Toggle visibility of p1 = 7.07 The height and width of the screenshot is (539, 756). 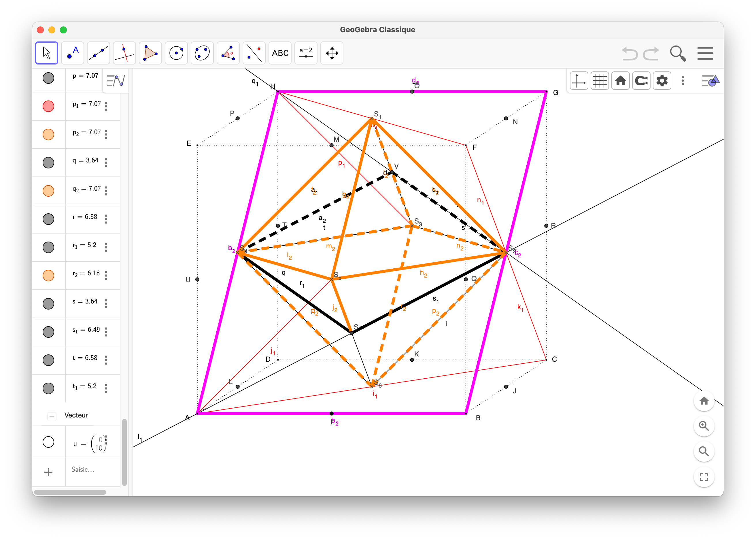[x=48, y=106]
